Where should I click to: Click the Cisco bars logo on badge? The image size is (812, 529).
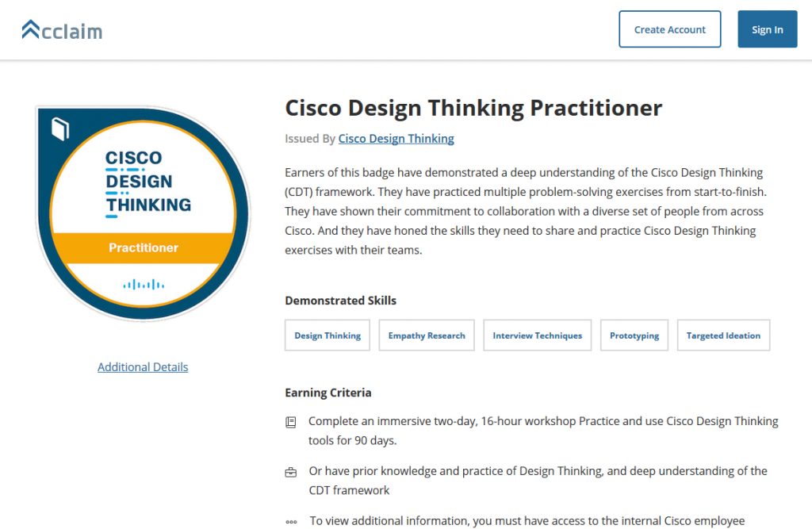click(x=144, y=284)
